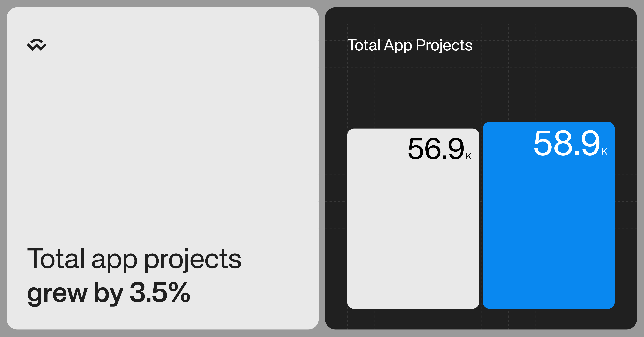Click the small K beside 56.9

[469, 156]
